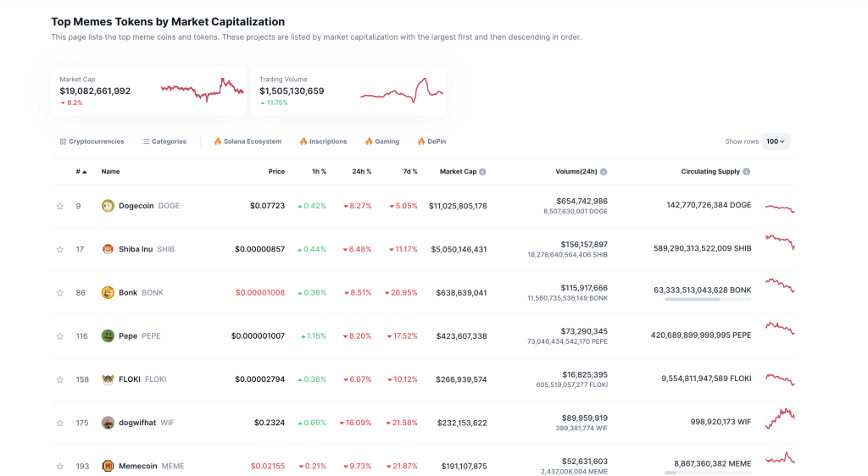Switch to Cryptocurrencies tab
This screenshot has height=476, width=868.
(92, 141)
